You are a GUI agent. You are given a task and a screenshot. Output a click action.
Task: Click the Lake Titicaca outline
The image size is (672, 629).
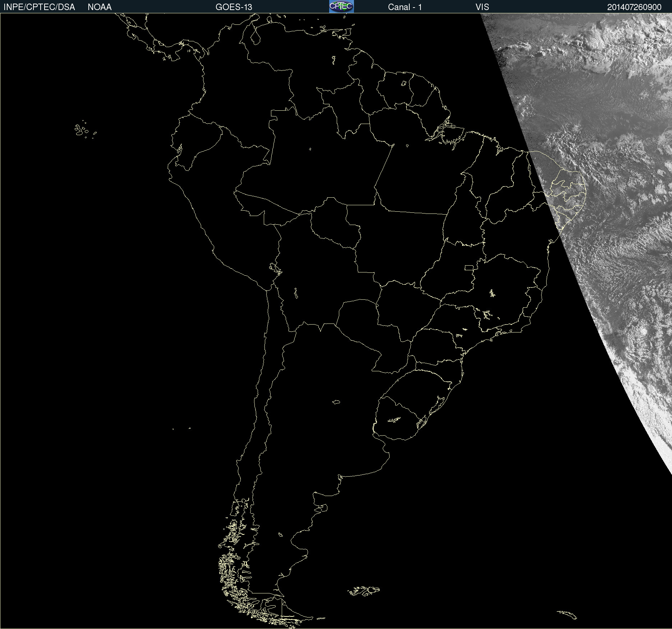(275, 268)
